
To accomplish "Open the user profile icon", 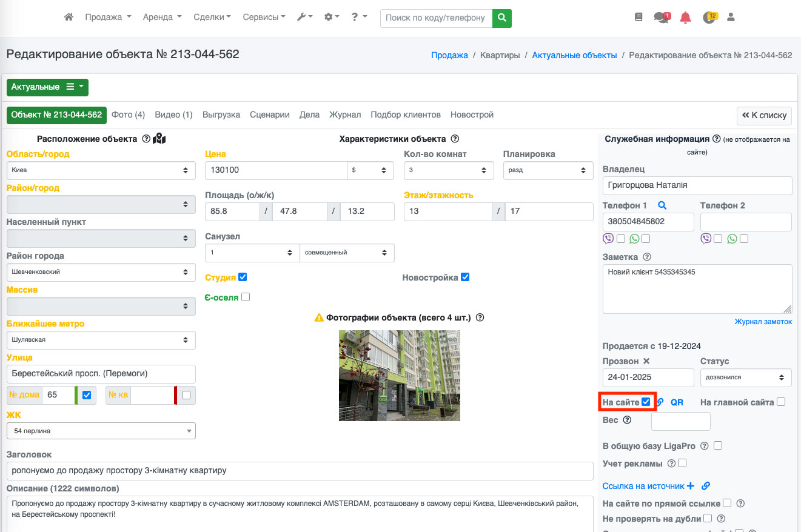I will click(x=731, y=18).
